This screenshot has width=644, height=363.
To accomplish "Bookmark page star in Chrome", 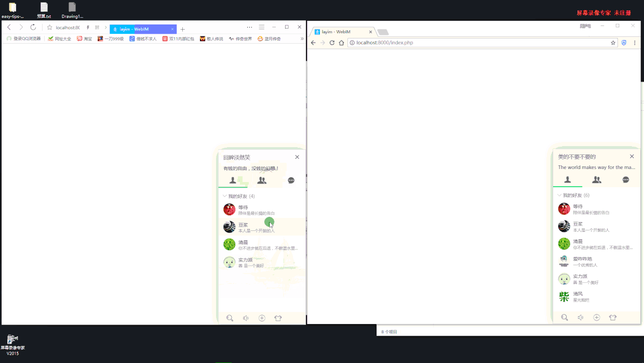I will (x=613, y=43).
